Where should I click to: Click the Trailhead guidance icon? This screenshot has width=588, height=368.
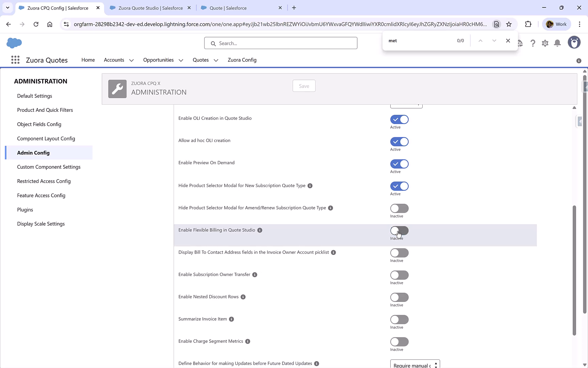pos(520,43)
